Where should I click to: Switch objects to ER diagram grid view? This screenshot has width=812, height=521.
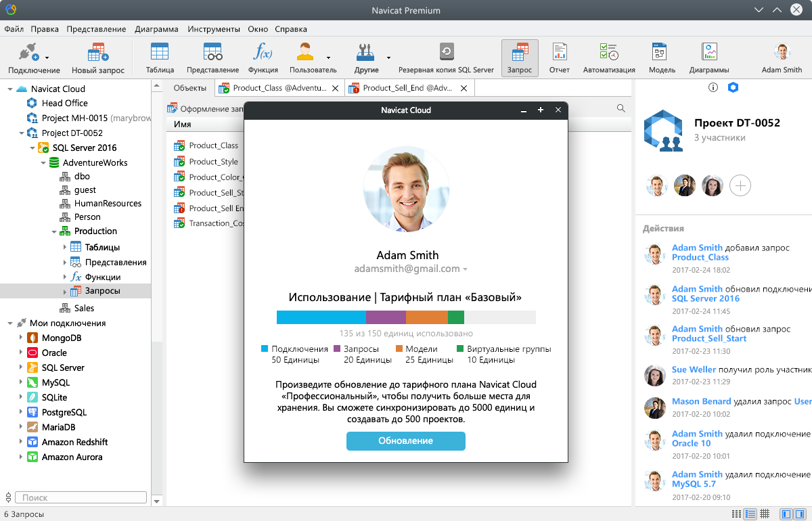click(x=765, y=514)
